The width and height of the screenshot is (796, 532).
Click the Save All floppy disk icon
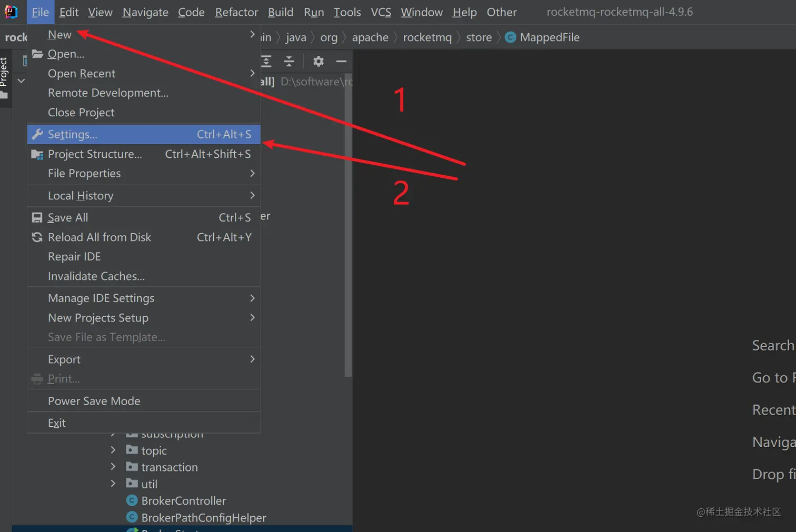coord(37,217)
